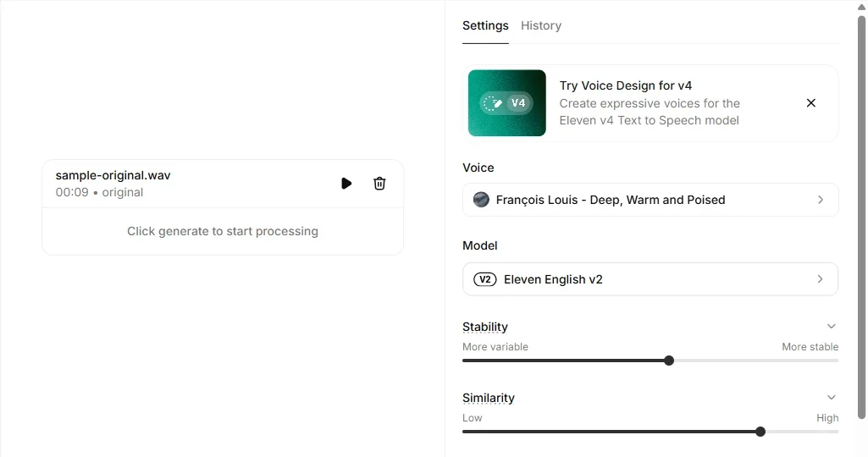Image resolution: width=868 pixels, height=457 pixels.
Task: Dismiss the Voice Design v4 banner
Action: pos(811,103)
